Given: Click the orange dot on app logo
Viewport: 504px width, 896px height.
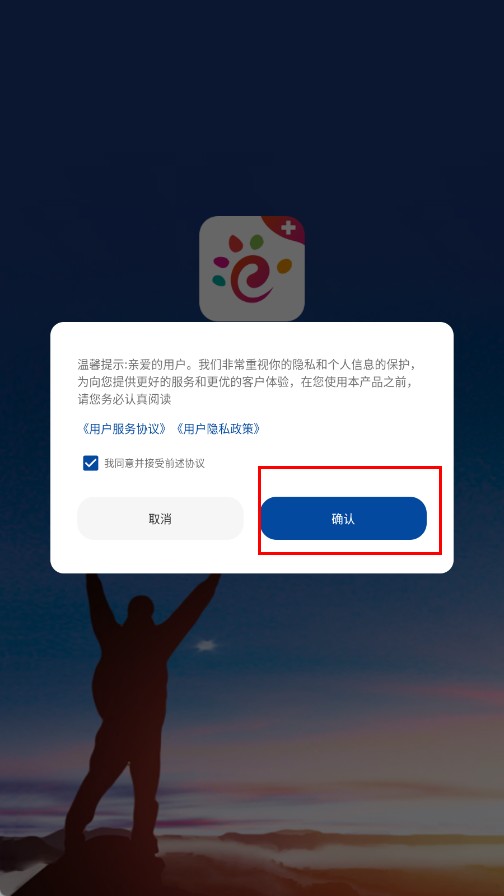Looking at the screenshot, I should coord(284,266).
